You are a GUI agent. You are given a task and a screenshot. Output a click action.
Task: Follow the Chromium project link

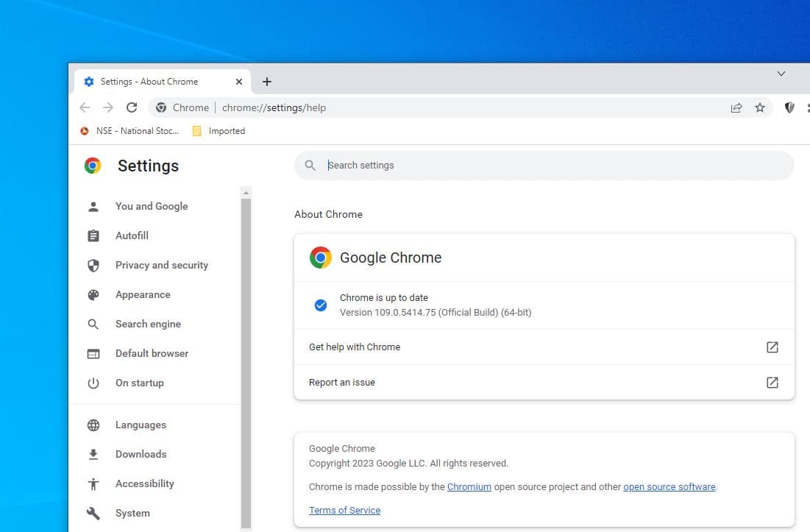pos(469,486)
